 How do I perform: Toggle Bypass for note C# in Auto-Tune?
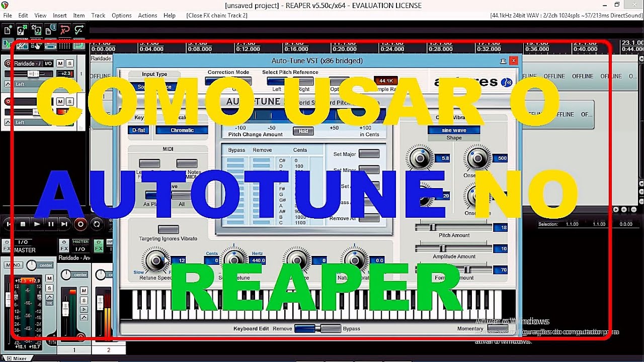click(x=235, y=160)
